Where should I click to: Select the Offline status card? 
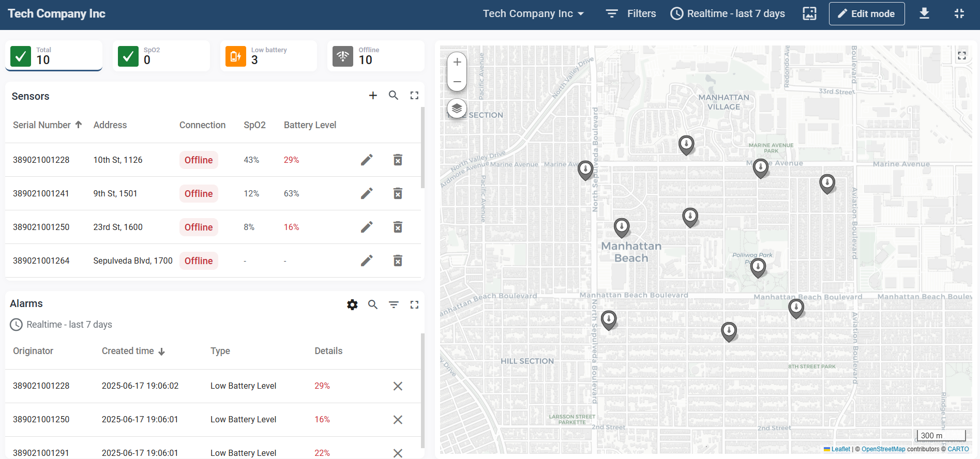coord(376,56)
